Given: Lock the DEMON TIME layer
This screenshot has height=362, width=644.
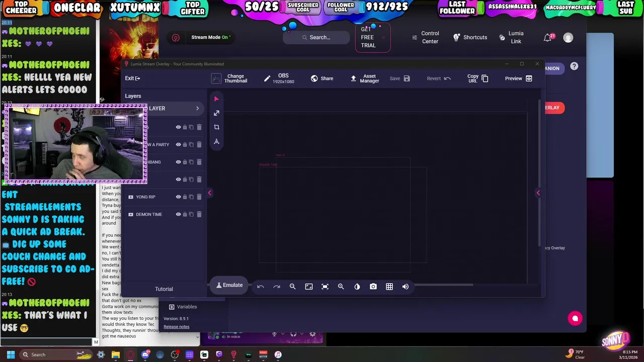Looking at the screenshot, I should (x=185, y=214).
